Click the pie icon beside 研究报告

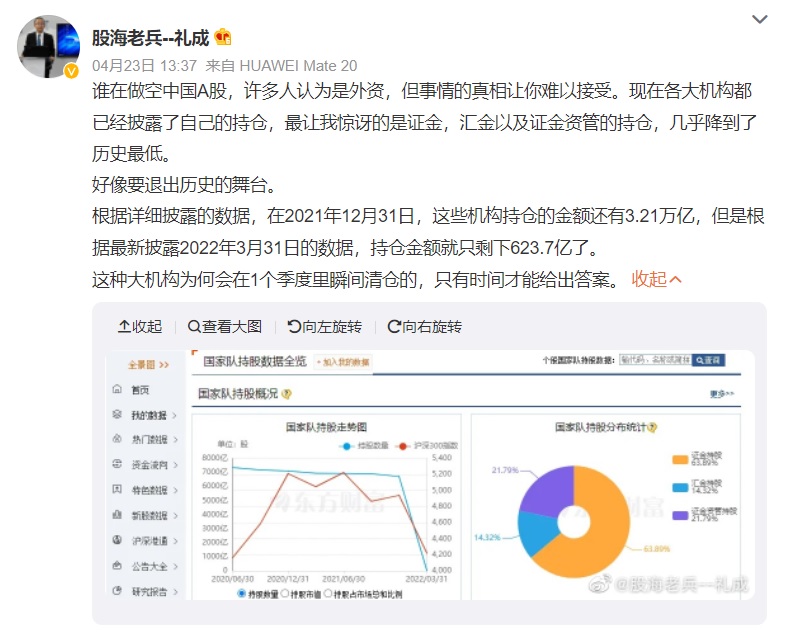(117, 590)
